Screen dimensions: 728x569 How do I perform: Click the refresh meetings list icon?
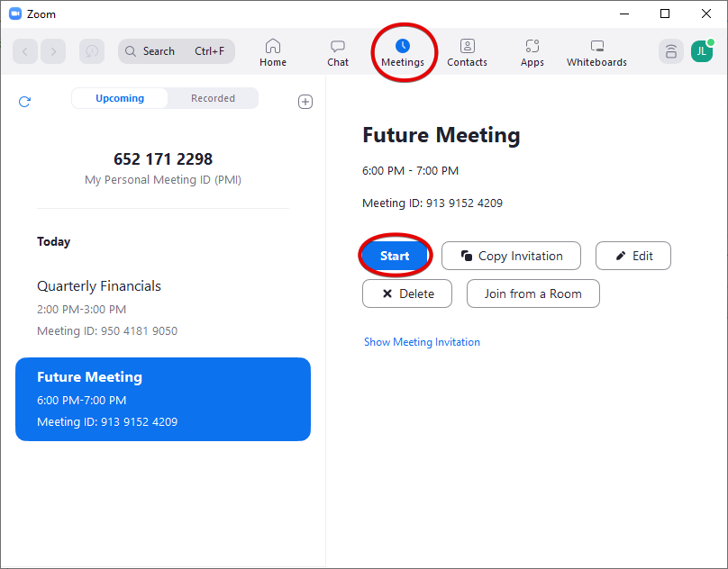tap(24, 102)
